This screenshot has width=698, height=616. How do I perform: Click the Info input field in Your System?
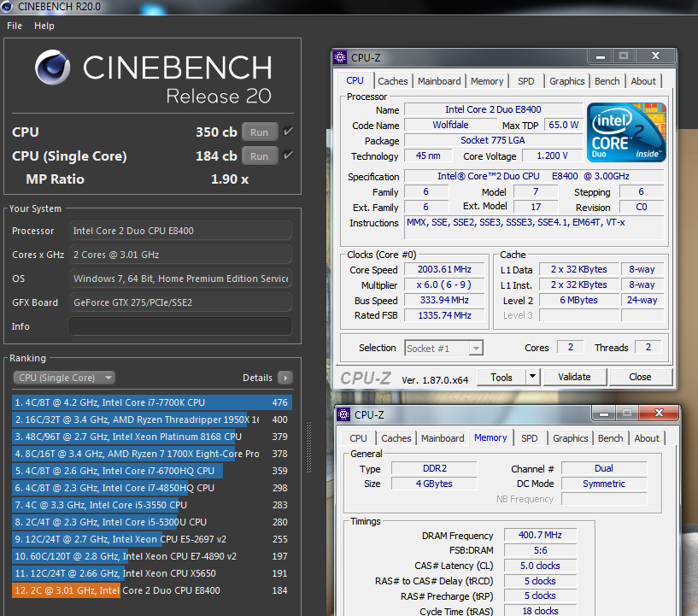pyautogui.click(x=181, y=326)
